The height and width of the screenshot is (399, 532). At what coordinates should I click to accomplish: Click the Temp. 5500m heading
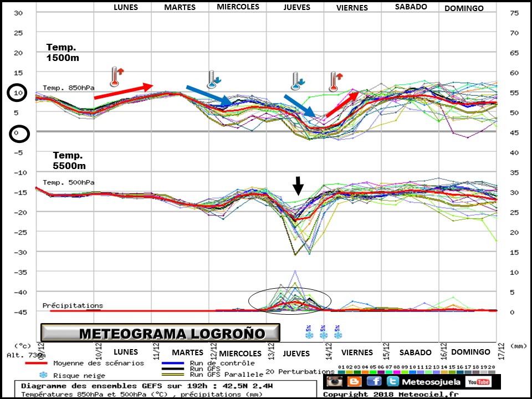point(69,161)
